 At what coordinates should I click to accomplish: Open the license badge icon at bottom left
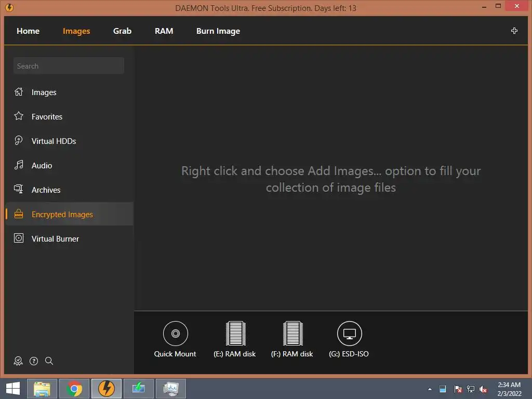tap(18, 361)
